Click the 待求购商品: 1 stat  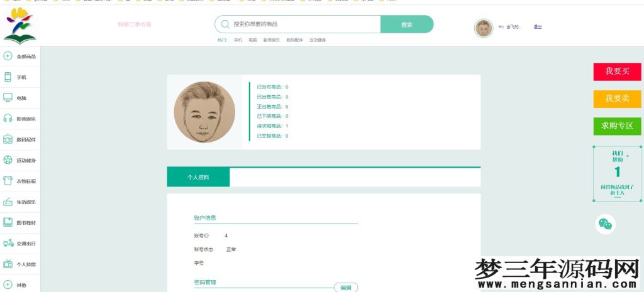click(x=272, y=126)
